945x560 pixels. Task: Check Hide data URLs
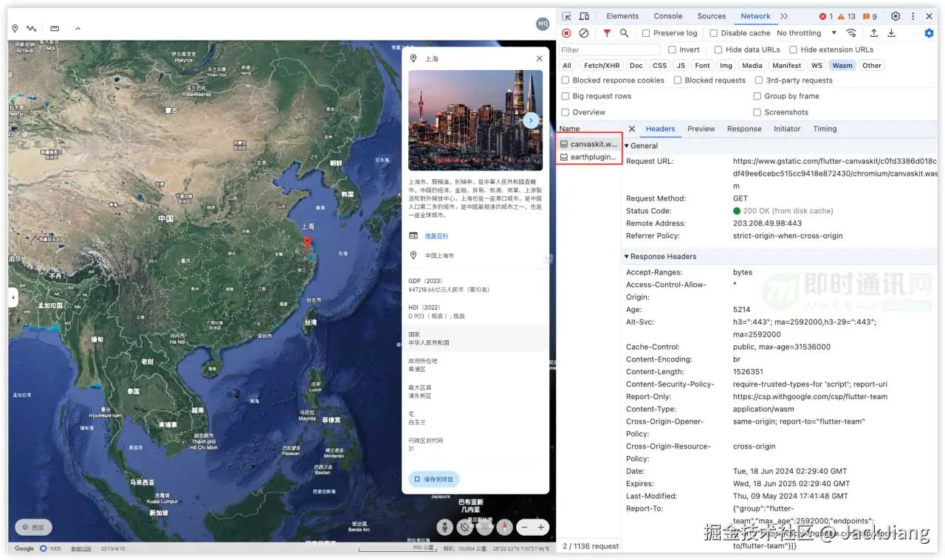(x=718, y=50)
